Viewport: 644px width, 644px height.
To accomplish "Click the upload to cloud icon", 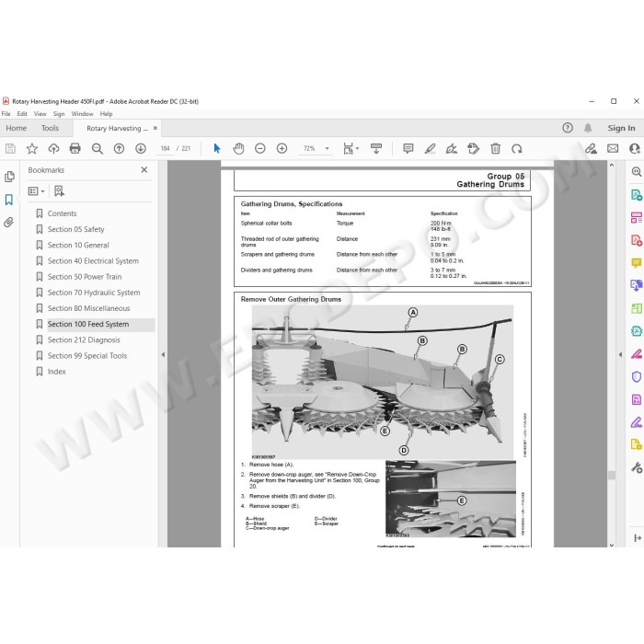I will [53, 149].
